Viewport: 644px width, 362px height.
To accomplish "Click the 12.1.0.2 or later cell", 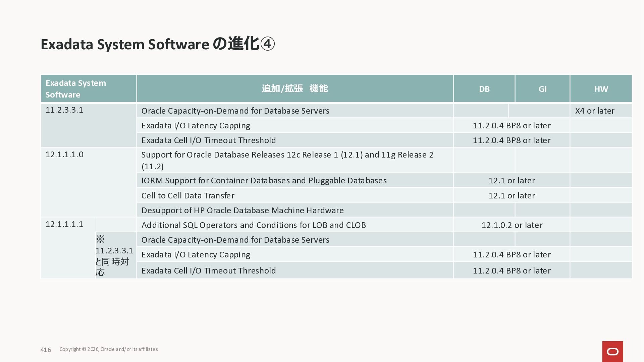I will click(512, 225).
